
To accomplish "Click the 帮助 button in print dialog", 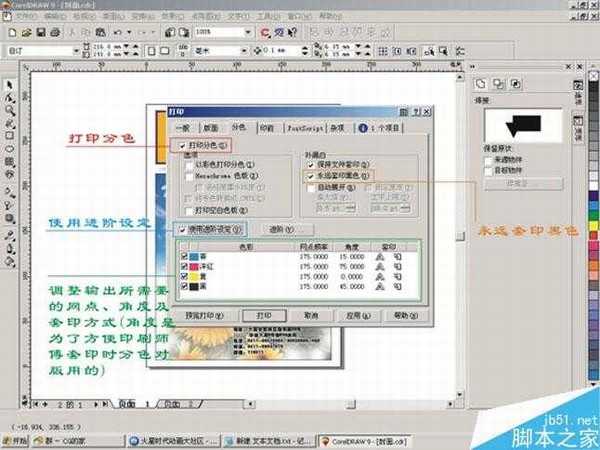I will click(x=406, y=316).
